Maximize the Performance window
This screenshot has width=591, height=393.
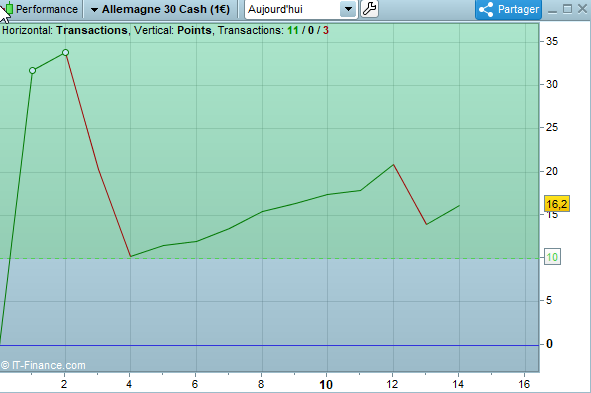567,9
